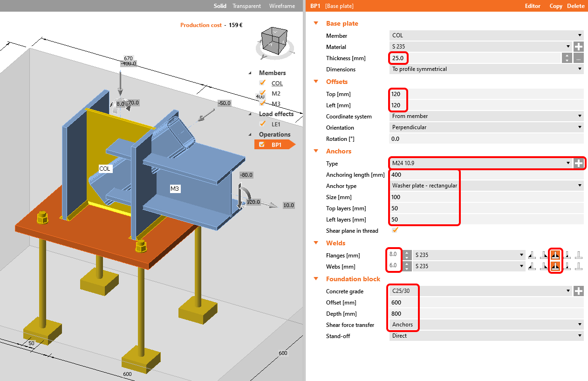Viewport: 588px width, 381px height.
Task: Uncheck the M2 member visibility checkbox
Action: click(263, 93)
